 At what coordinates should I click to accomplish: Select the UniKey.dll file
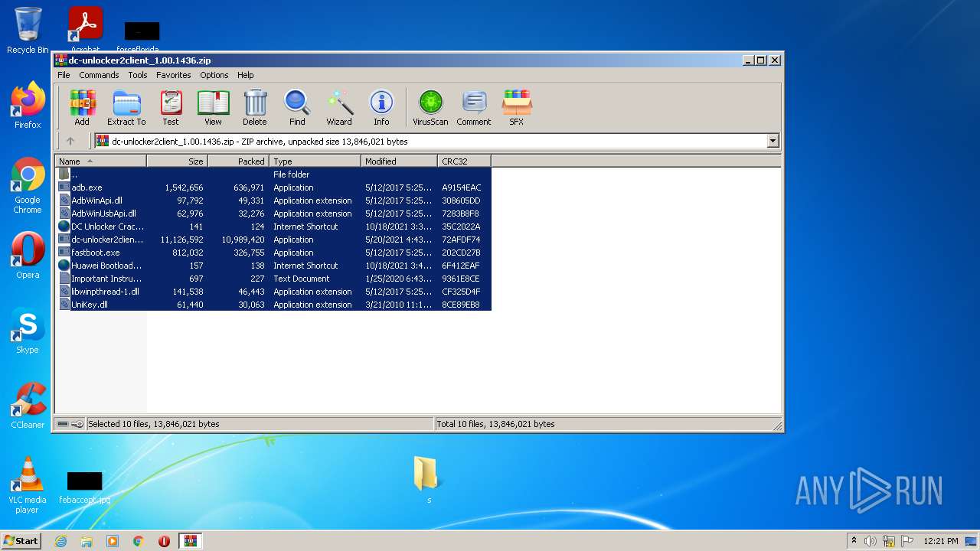[273, 305]
